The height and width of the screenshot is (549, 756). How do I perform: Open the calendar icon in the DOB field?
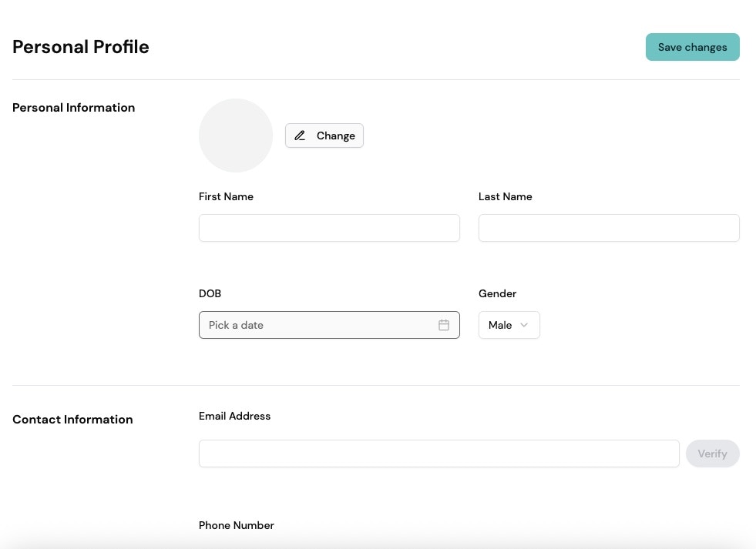coord(444,325)
